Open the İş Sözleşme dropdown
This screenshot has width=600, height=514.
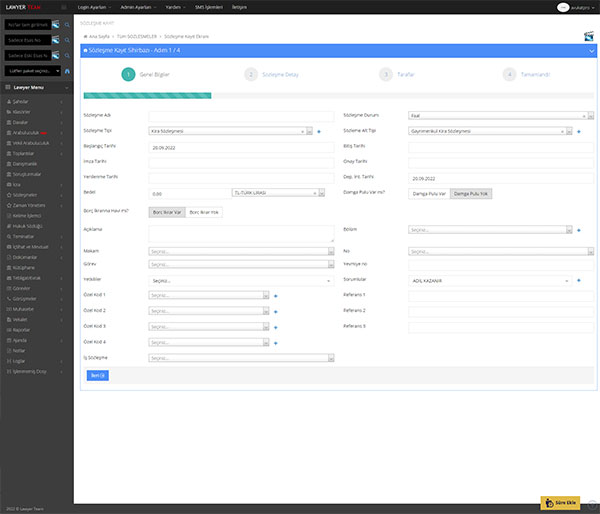point(241,358)
